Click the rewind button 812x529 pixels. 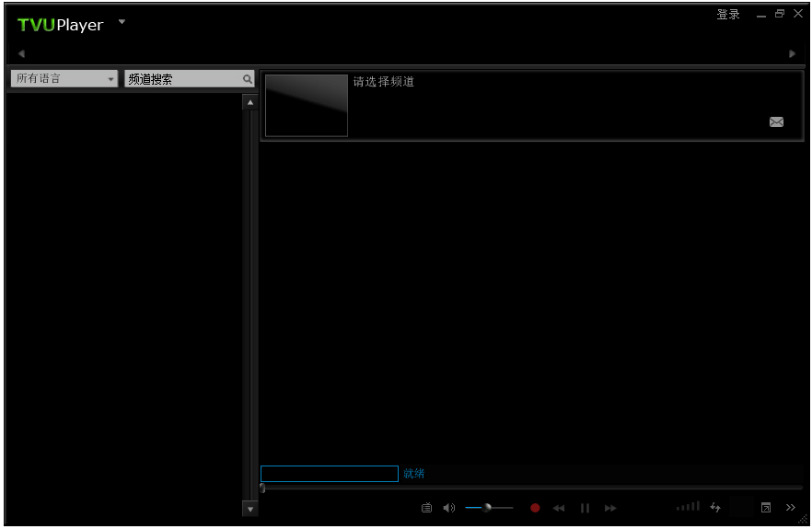[558, 508]
